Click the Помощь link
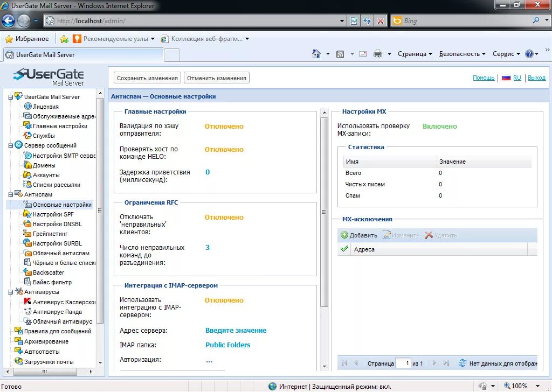This screenshot has height=392, width=552. [x=484, y=78]
